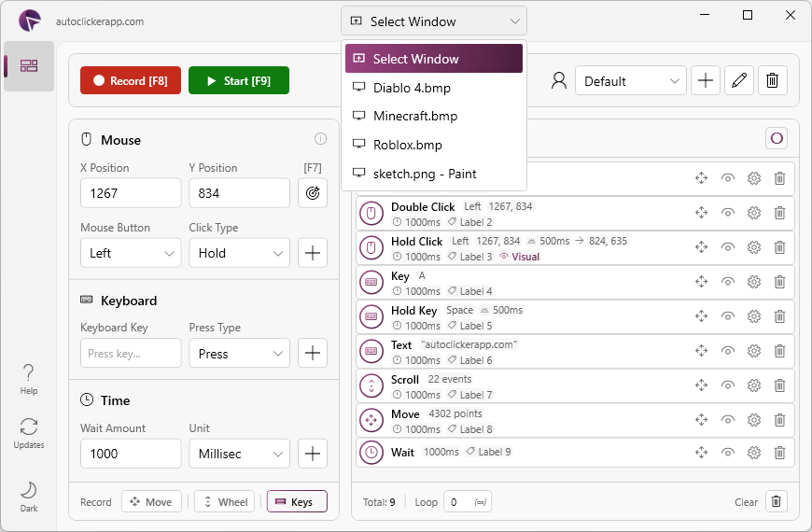Reorder handle for Move 4302 points

(x=701, y=420)
